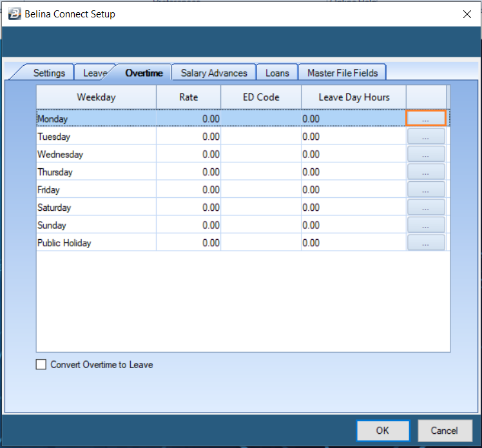Click the Rate cell for Public Holiday
Screen dimensions: 482x448
point(188,243)
